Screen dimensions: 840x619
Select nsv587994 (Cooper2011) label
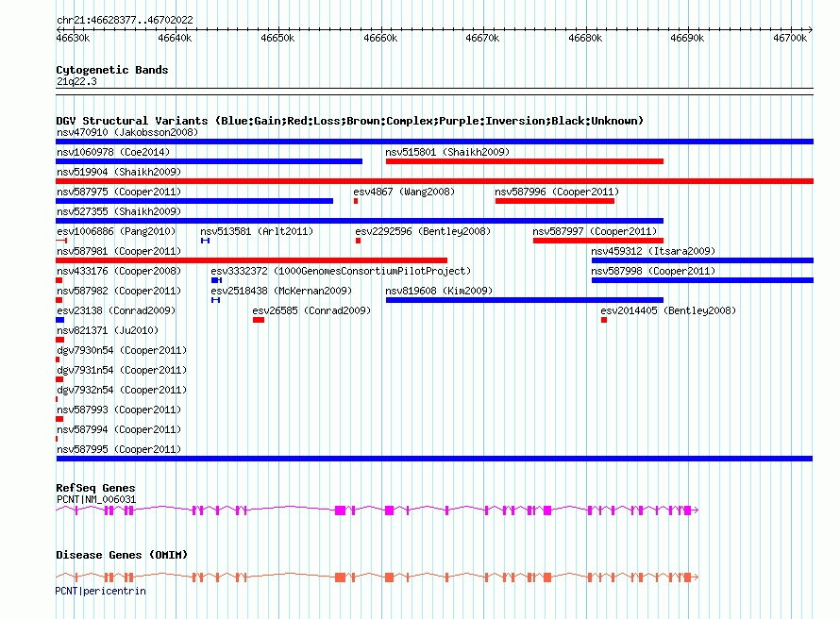[x=119, y=429]
